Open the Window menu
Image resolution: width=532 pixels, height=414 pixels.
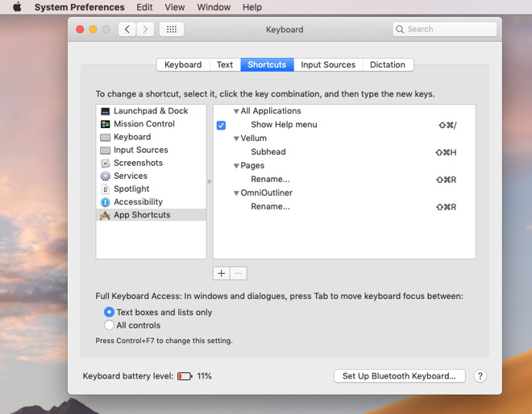pos(214,7)
